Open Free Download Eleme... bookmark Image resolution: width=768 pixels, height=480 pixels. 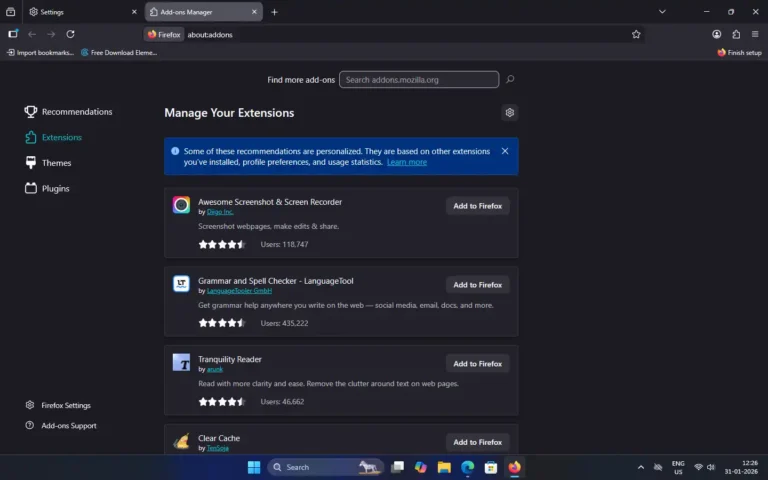[119, 52]
